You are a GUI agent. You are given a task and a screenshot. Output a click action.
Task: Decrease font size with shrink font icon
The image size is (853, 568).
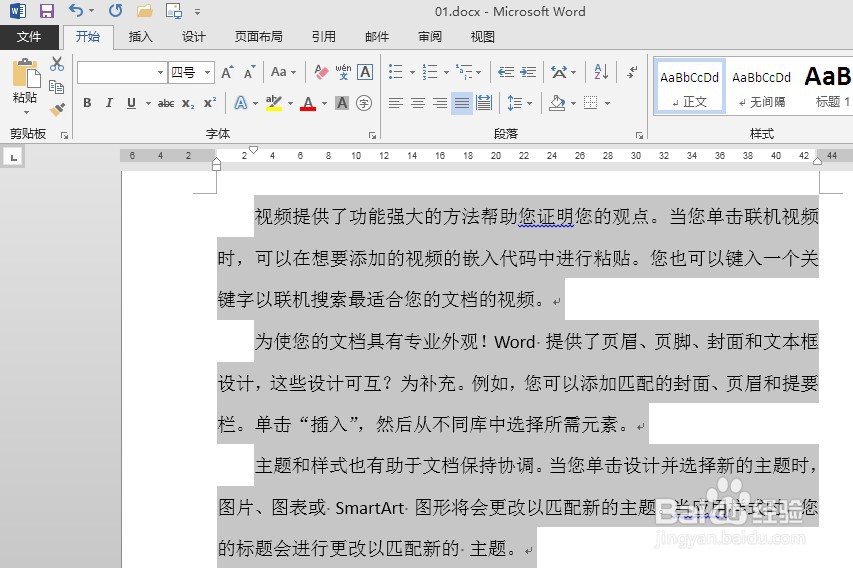pos(249,72)
